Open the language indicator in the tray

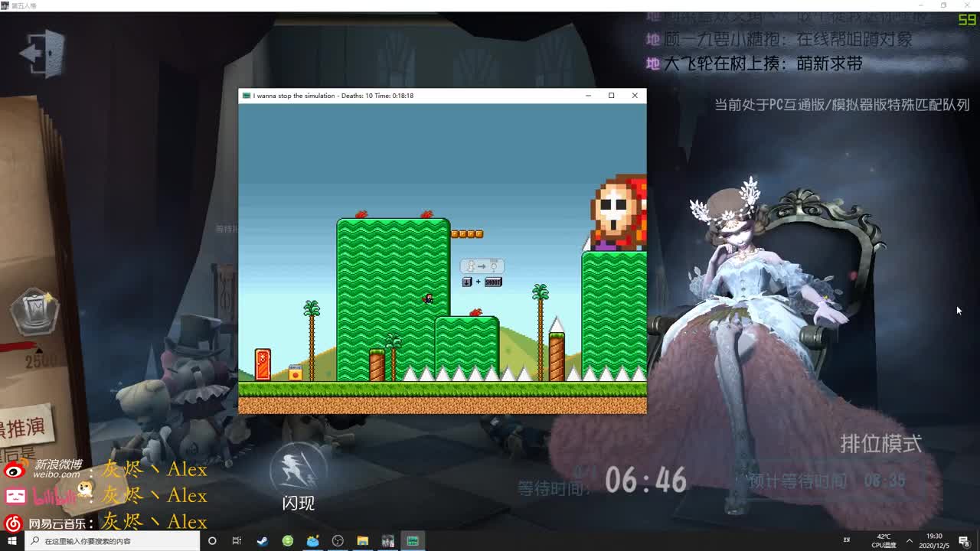point(847,541)
